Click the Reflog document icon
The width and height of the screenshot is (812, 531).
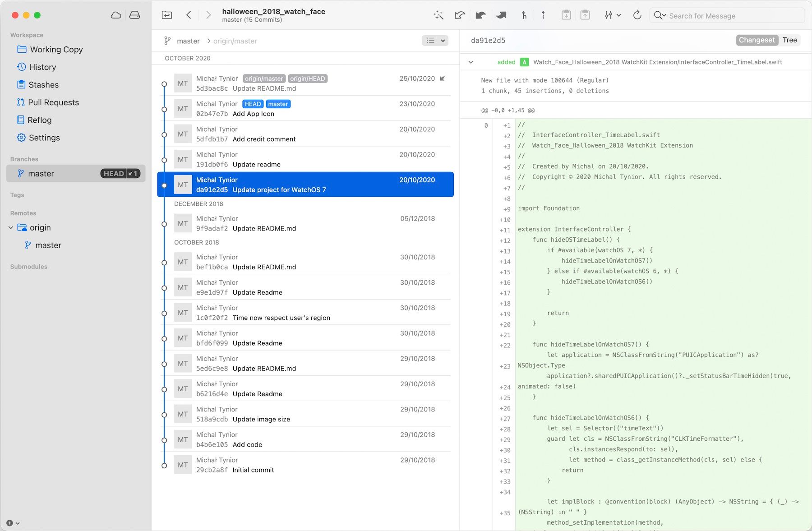coord(21,120)
